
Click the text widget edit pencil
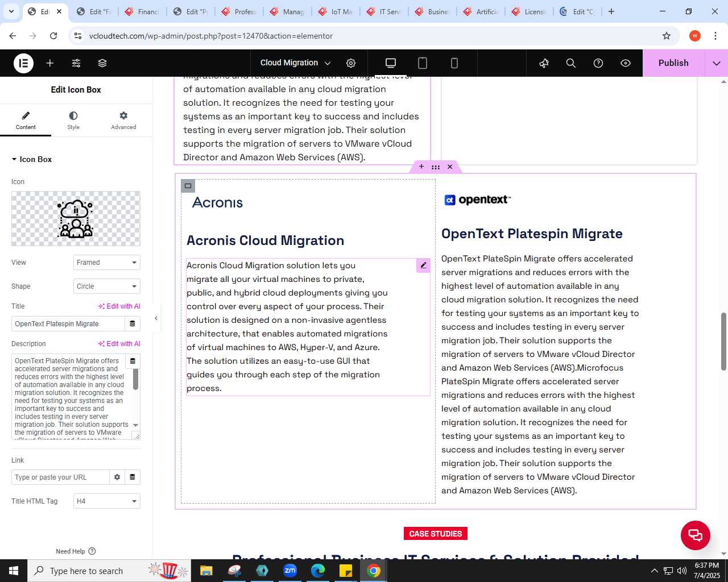pyautogui.click(x=423, y=265)
